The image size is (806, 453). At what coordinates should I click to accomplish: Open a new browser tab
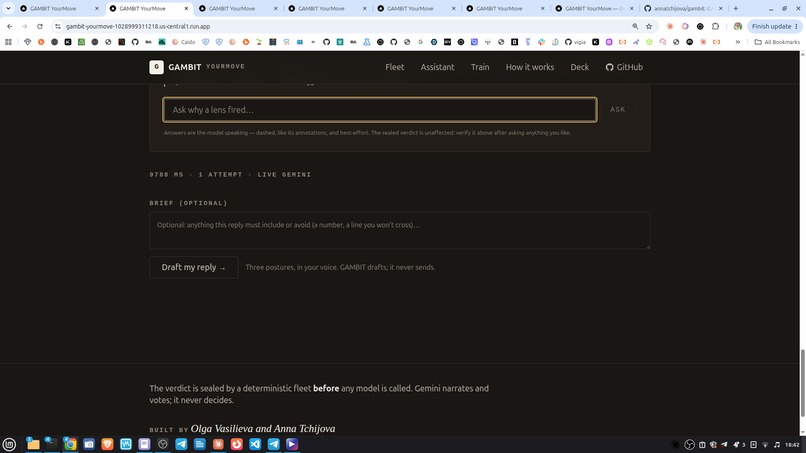[736, 8]
